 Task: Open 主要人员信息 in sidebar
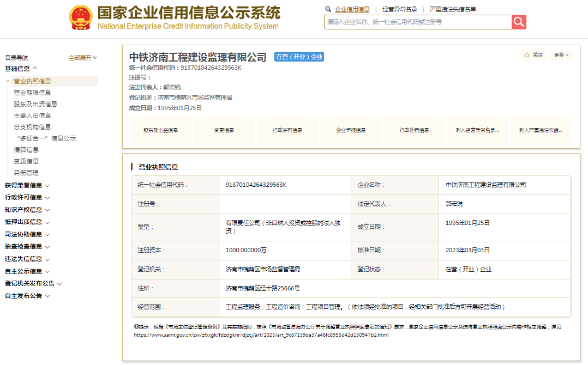32,115
